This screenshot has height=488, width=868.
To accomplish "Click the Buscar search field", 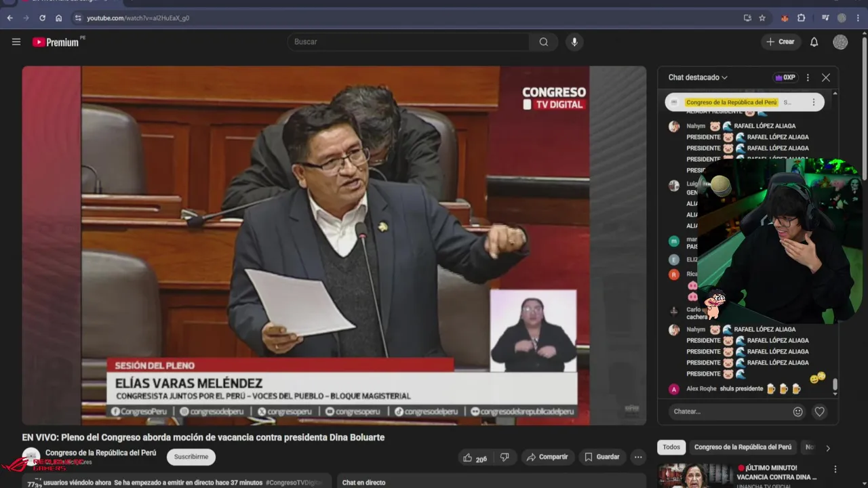I will 409,42.
